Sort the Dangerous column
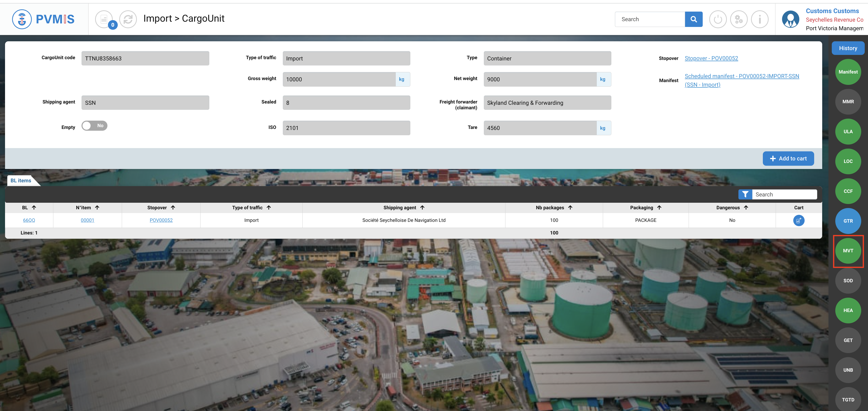 746,208
